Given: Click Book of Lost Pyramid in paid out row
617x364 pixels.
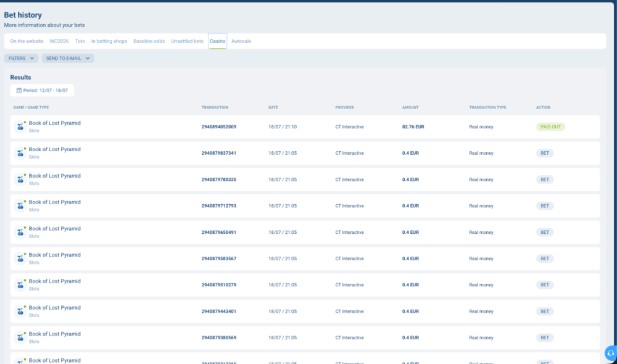Looking at the screenshot, I should (55, 123).
